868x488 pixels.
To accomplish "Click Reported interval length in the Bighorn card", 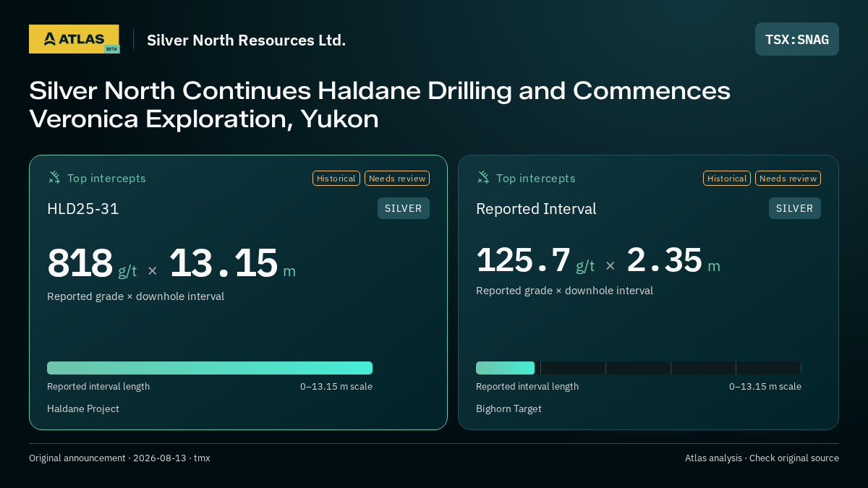I will point(527,386).
